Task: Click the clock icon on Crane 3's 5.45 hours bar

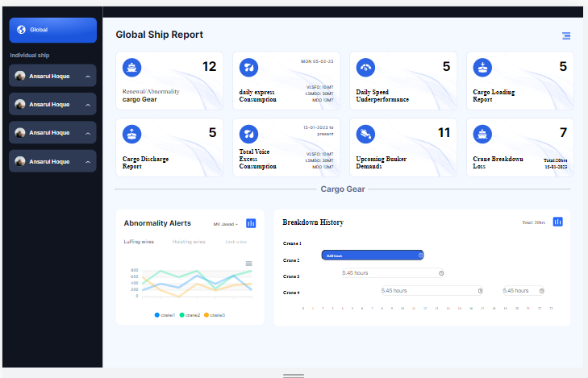Action: pyautogui.click(x=441, y=273)
